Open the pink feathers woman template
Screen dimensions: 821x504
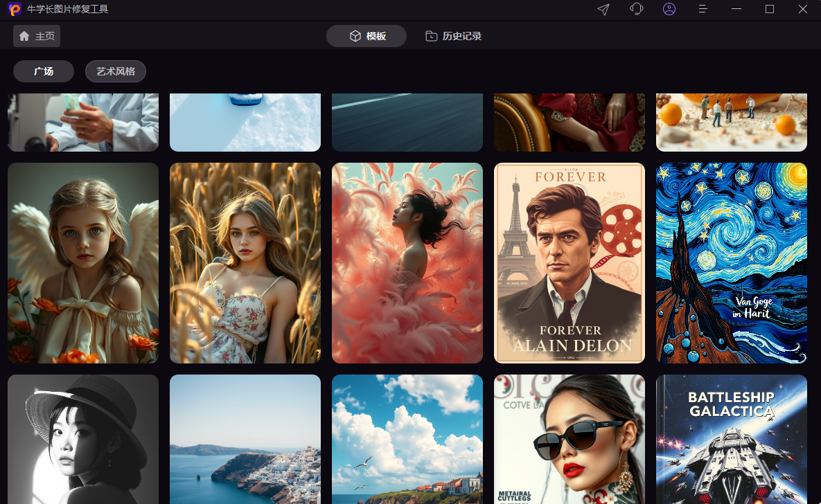click(407, 262)
